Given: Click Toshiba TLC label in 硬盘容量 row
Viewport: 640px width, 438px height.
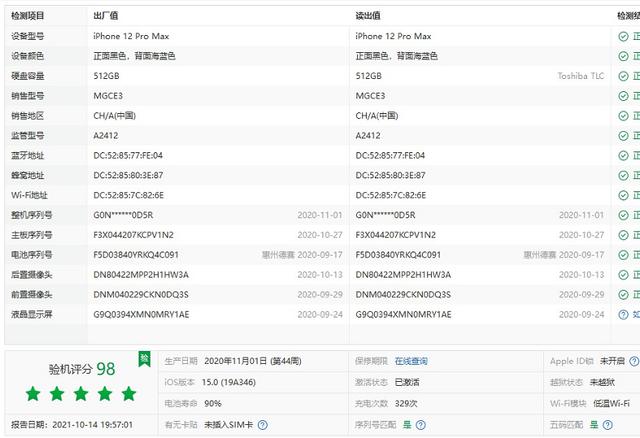Looking at the screenshot, I should click(580, 76).
